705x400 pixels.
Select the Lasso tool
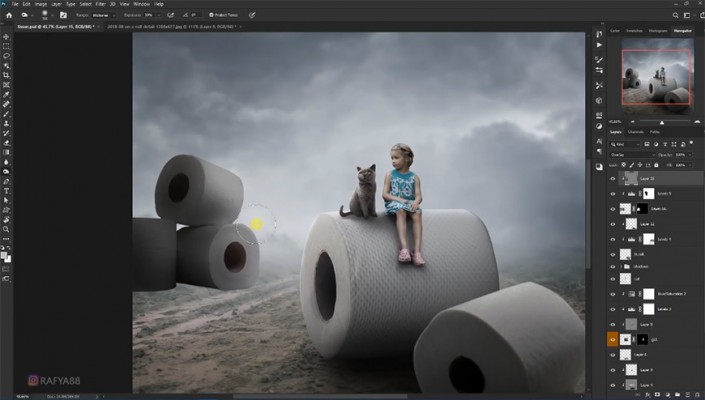[6, 56]
